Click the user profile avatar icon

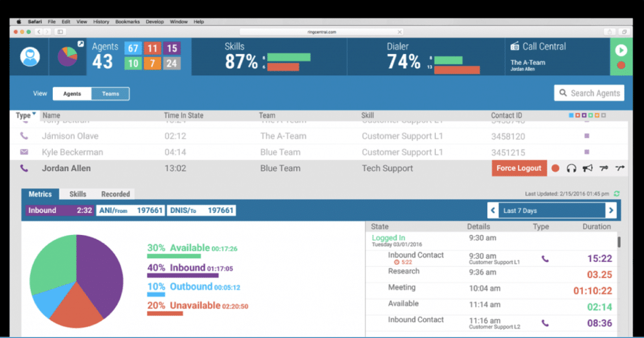30,57
